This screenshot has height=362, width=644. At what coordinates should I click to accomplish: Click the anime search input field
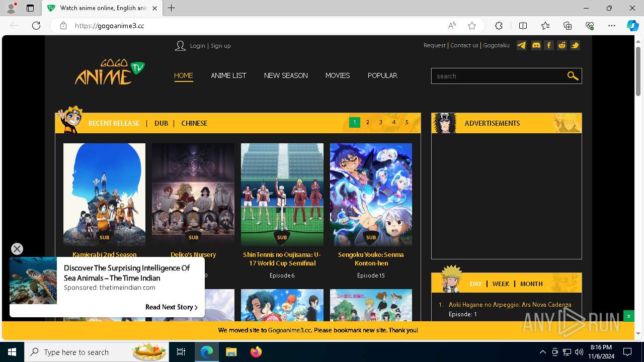499,76
